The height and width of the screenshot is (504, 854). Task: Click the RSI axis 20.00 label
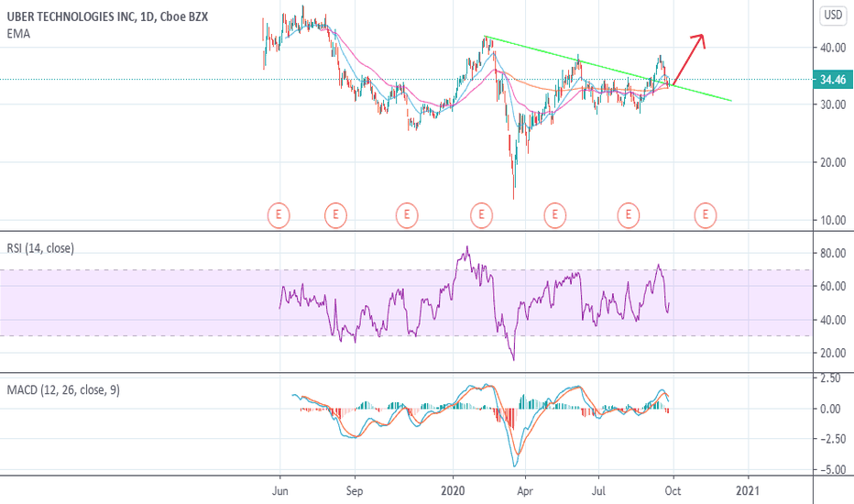(x=833, y=353)
